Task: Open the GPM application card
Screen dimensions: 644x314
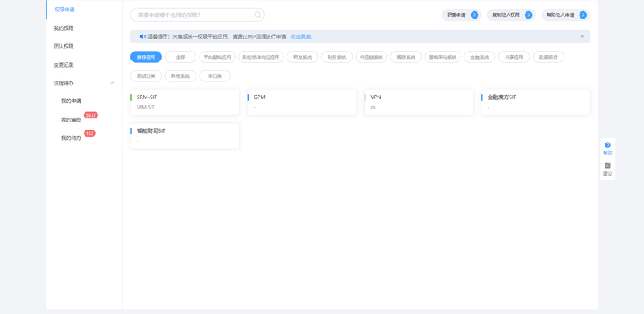Action: pyautogui.click(x=302, y=102)
